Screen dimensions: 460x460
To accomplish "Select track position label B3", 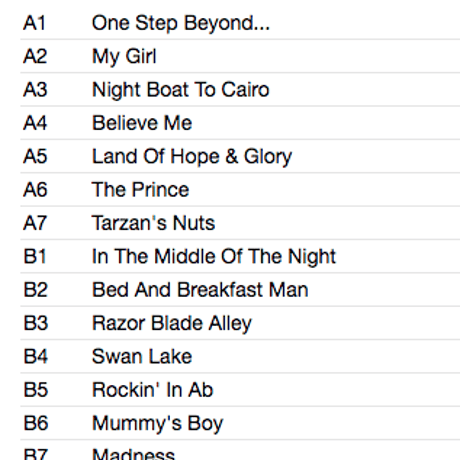I will (x=36, y=323).
